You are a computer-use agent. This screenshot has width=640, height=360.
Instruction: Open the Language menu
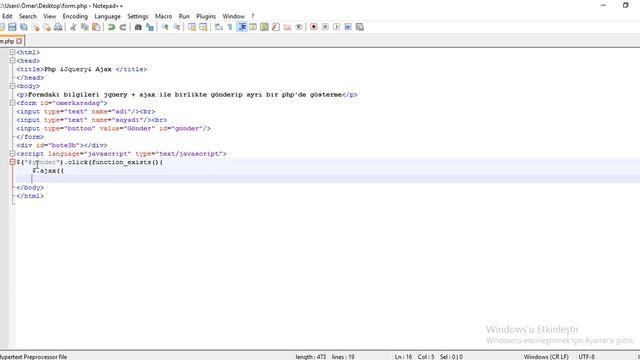pyautogui.click(x=107, y=16)
